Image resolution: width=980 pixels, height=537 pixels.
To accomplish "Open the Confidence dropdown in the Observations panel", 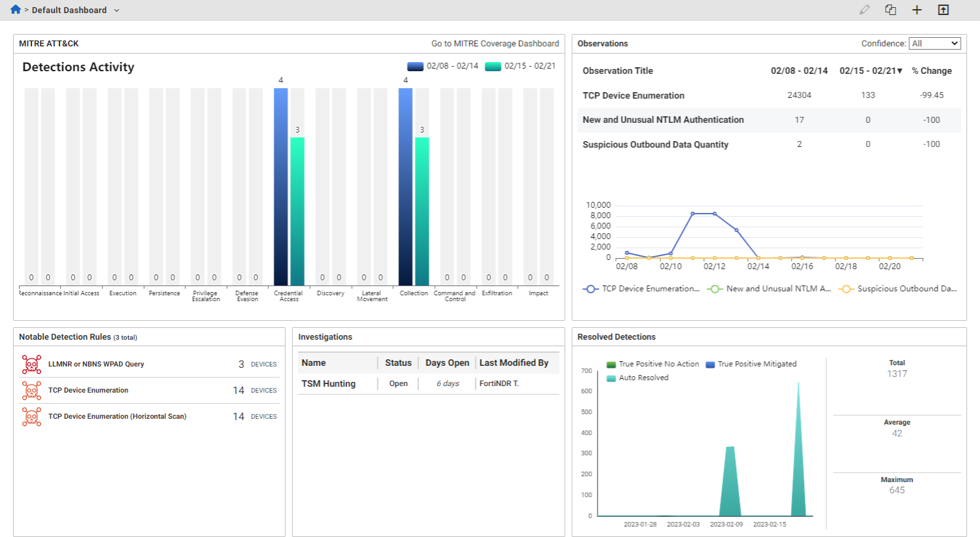I will [935, 43].
